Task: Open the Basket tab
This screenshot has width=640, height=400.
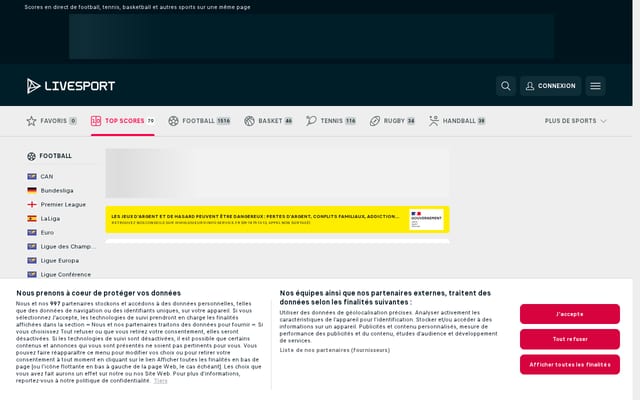Action: coord(269,121)
